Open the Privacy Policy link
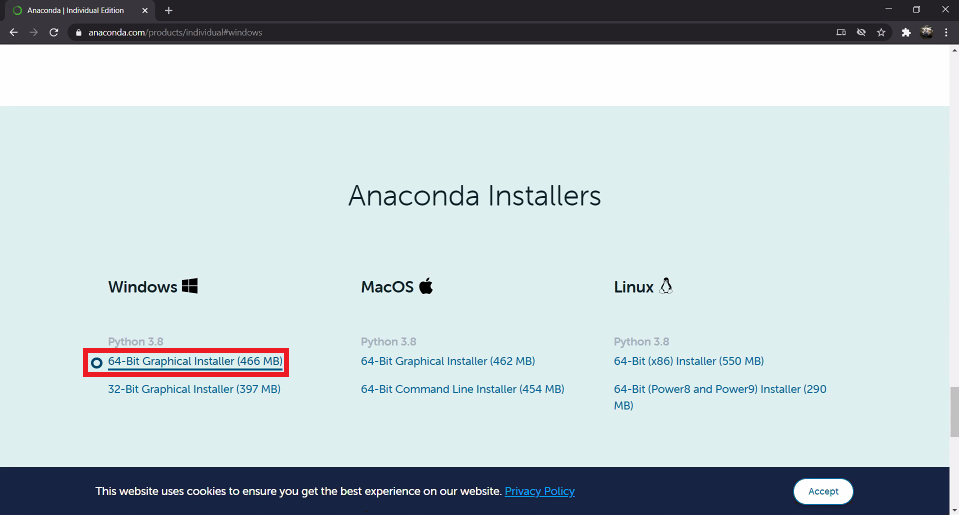Image resolution: width=959 pixels, height=515 pixels. (x=539, y=491)
